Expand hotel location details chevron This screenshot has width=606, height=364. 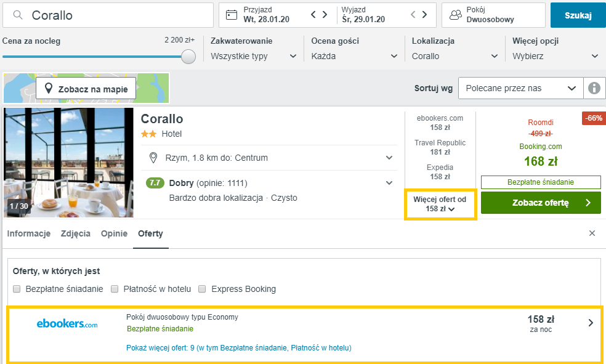coord(389,158)
